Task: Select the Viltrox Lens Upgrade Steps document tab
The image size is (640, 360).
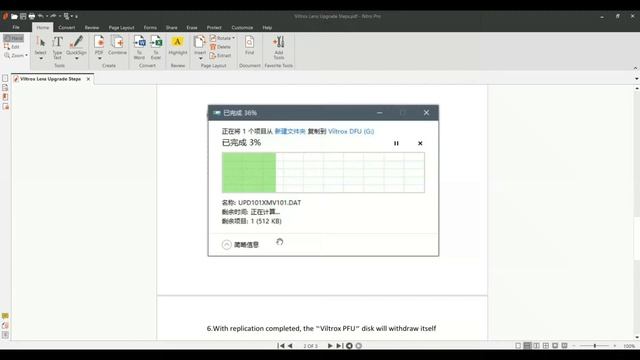Action: (x=51, y=79)
